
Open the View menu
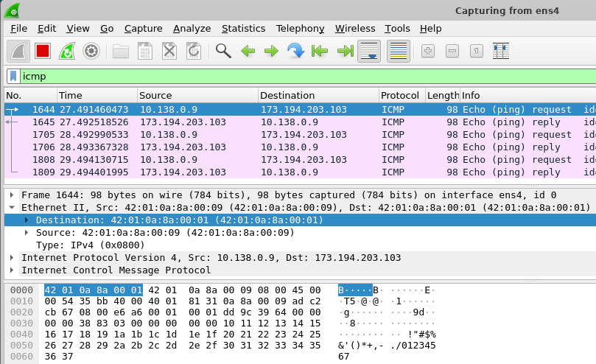pos(78,29)
